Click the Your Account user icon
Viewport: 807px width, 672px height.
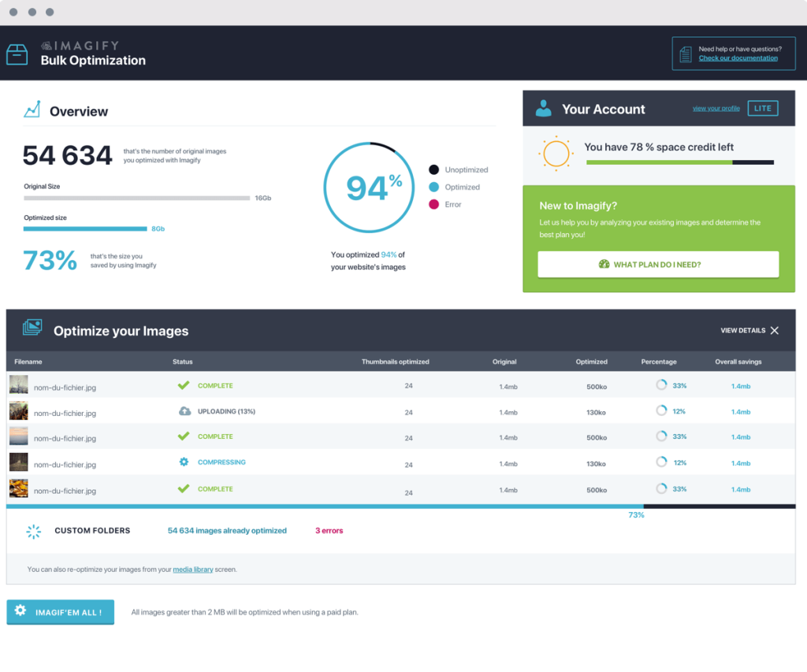(543, 109)
